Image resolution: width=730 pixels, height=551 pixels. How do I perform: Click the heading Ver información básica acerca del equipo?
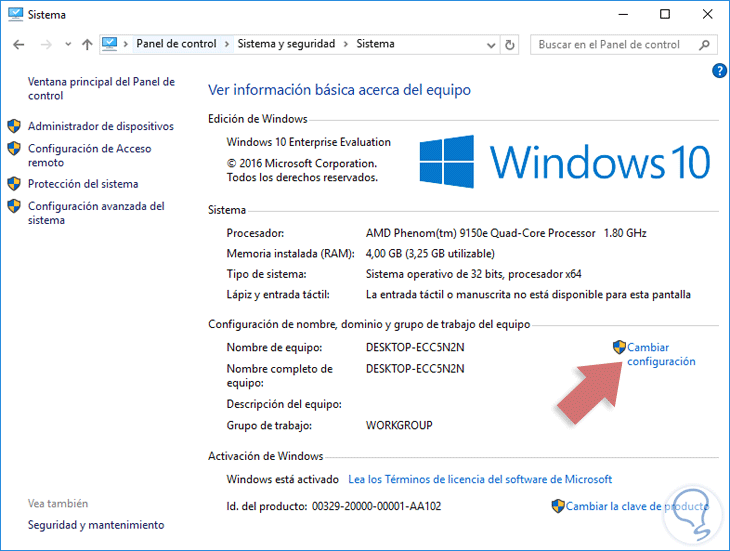339,89
